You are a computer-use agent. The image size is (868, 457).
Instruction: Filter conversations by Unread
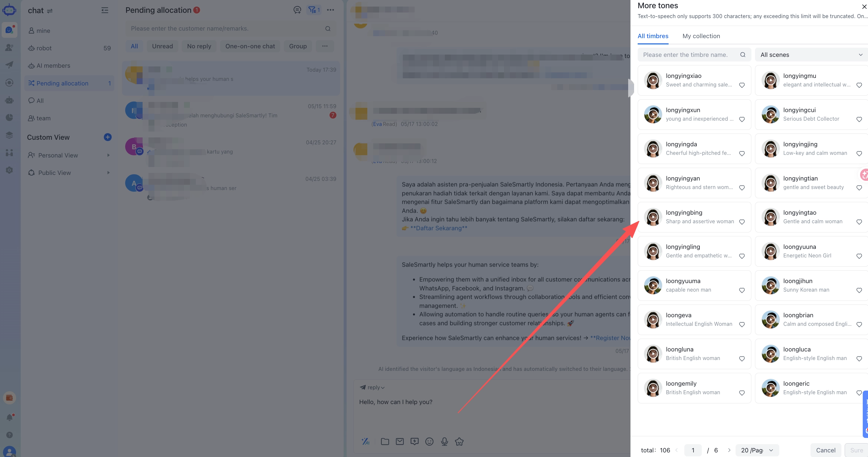click(162, 46)
